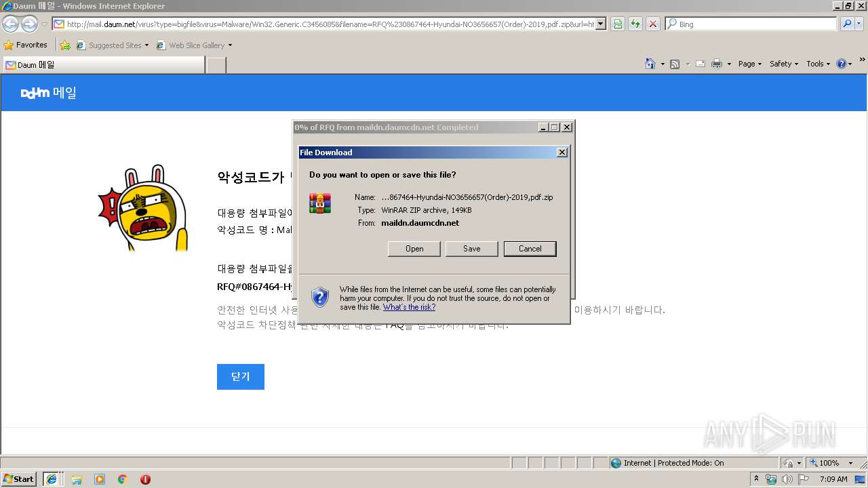Refresh the page with green arrows icon
The width and height of the screenshot is (868, 488).
(635, 24)
